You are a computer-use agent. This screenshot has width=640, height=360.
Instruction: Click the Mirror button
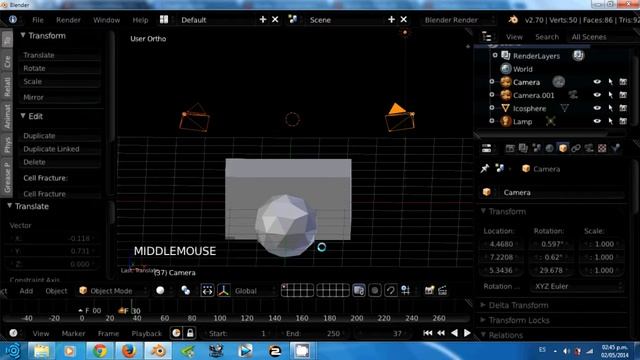coord(60,97)
